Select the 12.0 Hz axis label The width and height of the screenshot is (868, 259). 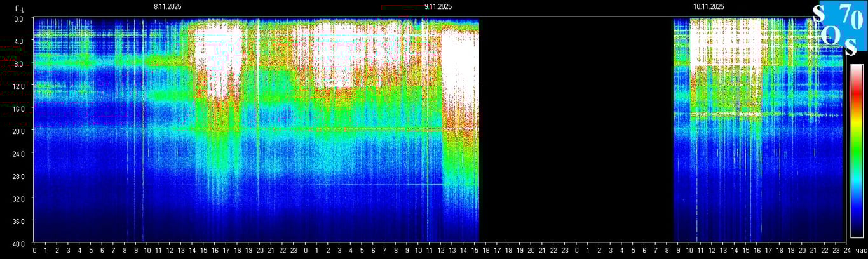[19, 86]
